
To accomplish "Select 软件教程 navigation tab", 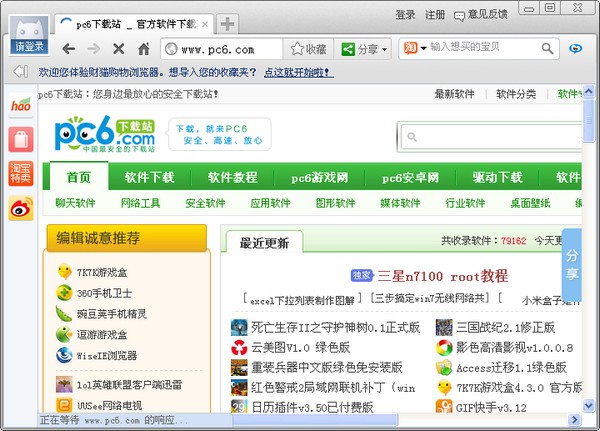I will (x=232, y=177).
